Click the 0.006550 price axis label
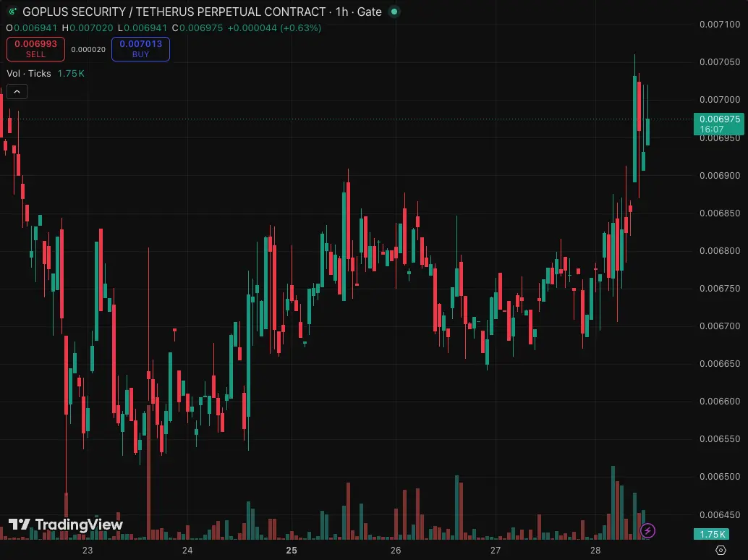 [x=720, y=439]
